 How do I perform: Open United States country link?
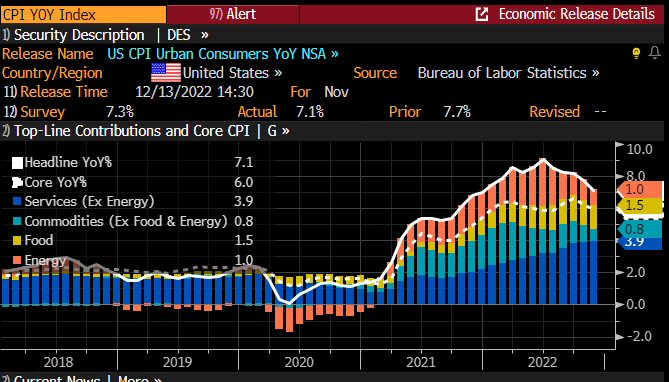pyautogui.click(x=233, y=73)
